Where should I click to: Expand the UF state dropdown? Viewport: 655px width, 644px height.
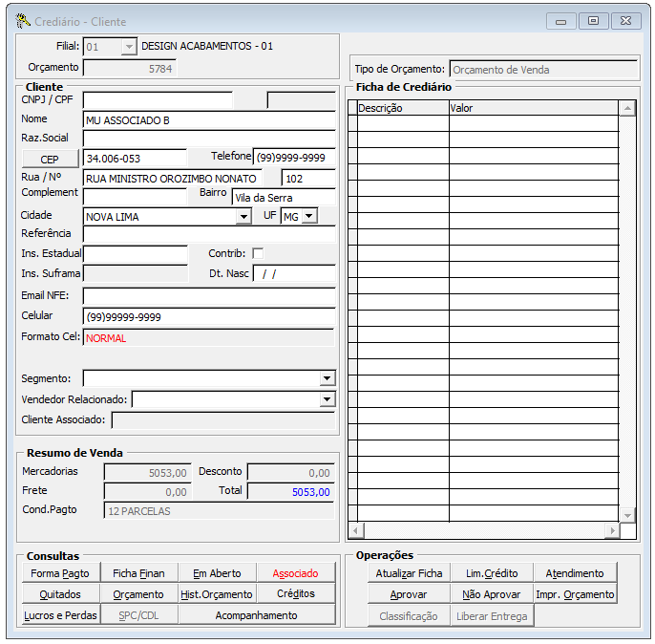point(308,217)
